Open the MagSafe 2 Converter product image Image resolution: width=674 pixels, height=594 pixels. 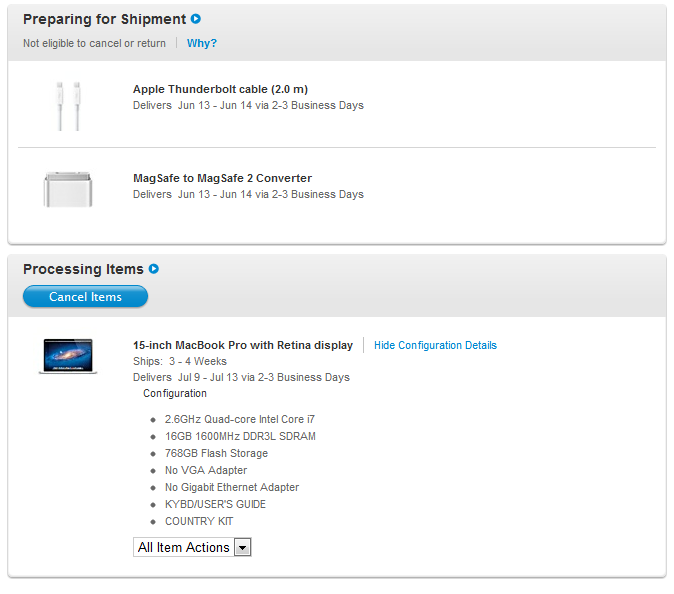(x=68, y=190)
